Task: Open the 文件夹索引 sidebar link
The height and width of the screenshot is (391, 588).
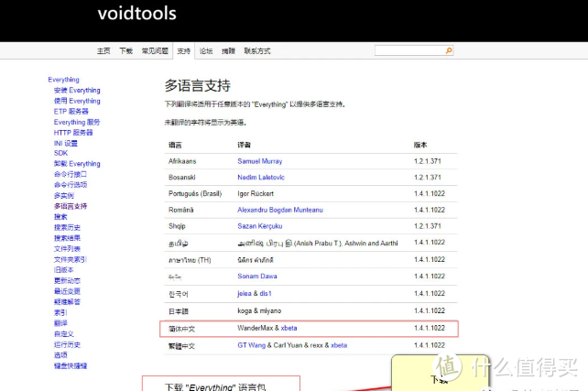Action: coord(71,259)
